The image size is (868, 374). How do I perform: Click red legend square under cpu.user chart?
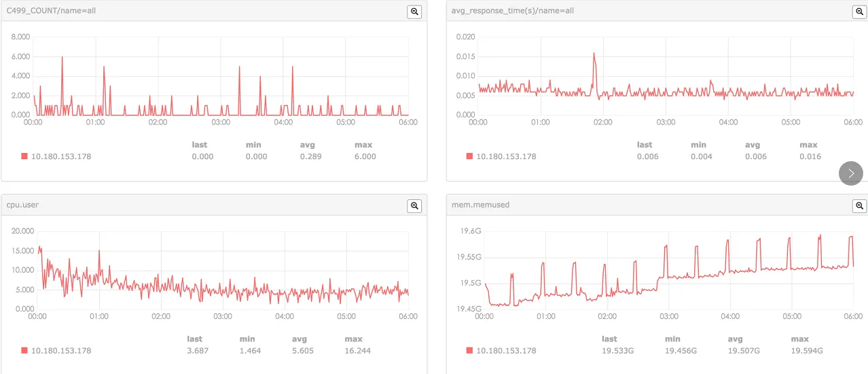(24, 350)
